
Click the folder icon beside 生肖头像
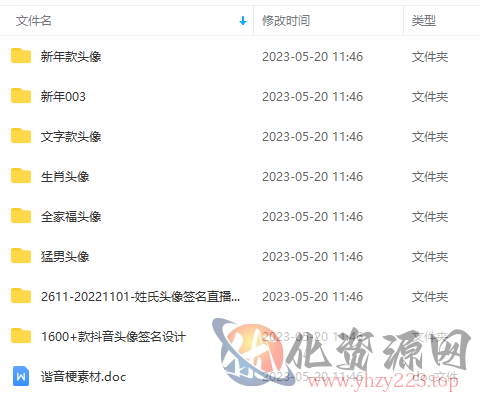pos(21,176)
